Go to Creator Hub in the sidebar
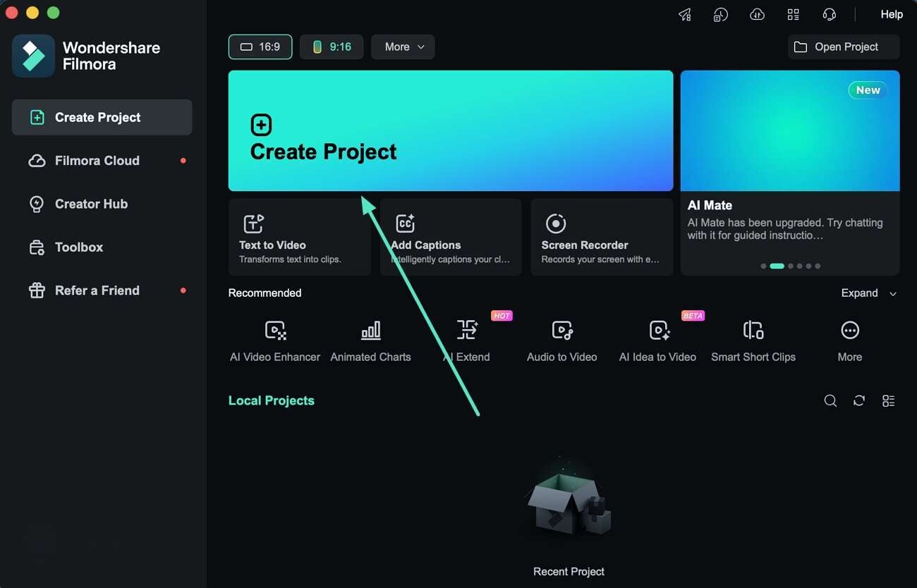917x588 pixels. pos(102,204)
